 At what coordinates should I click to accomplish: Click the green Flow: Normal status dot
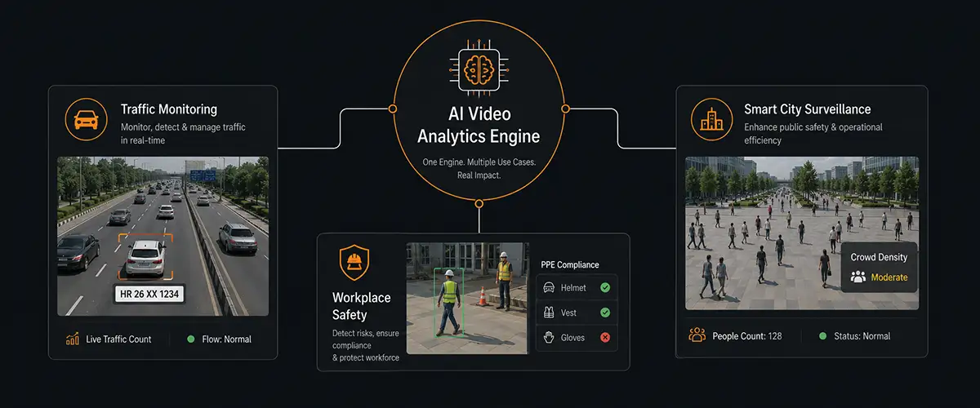191,339
